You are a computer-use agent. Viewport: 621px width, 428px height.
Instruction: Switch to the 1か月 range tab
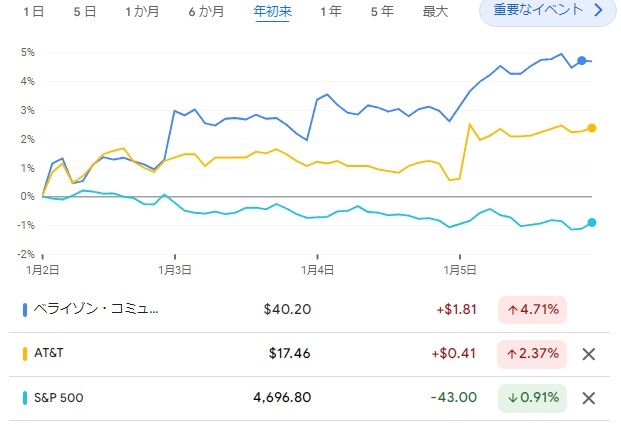click(x=142, y=11)
